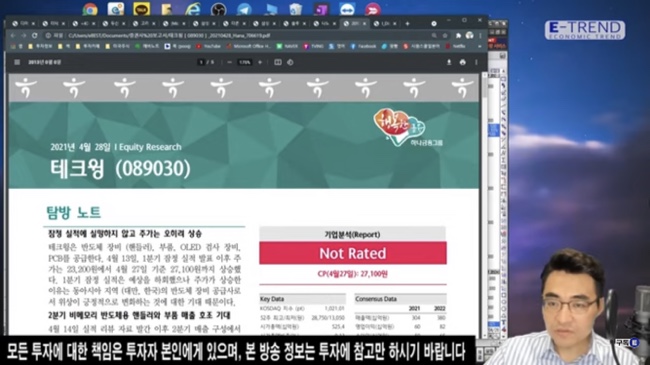Open KakaoTalk desktop icon
The image size is (650, 365).
pyautogui.click(x=141, y=9)
